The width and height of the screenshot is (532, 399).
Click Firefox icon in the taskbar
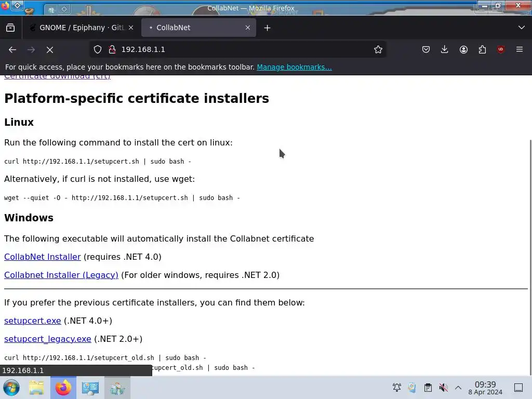point(63,388)
